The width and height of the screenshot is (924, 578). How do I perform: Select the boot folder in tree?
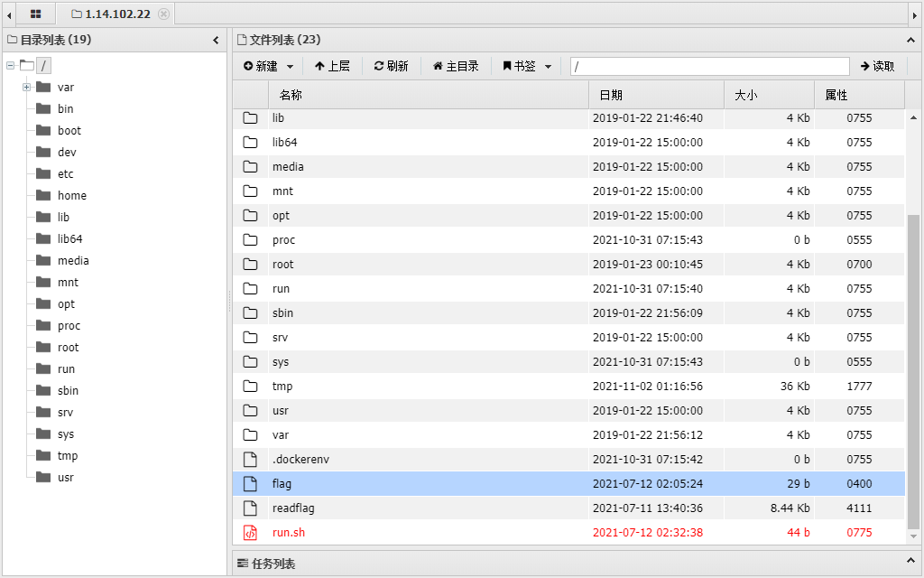coord(69,131)
